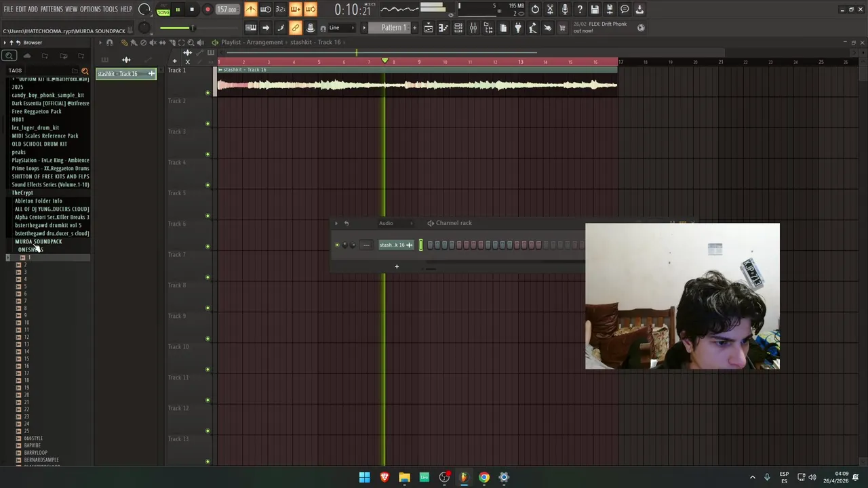Toggle wait for input to start playing
Viewport: 868px width, 488px height.
point(265,9)
